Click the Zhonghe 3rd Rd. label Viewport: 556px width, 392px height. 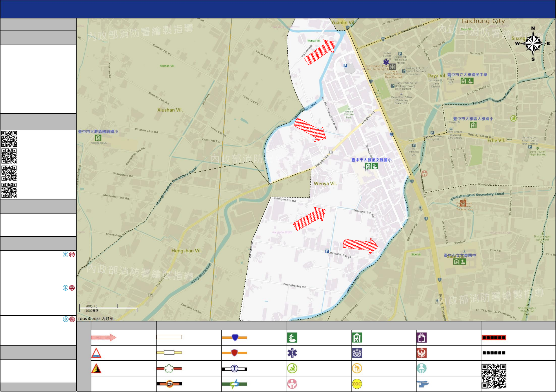295,286
